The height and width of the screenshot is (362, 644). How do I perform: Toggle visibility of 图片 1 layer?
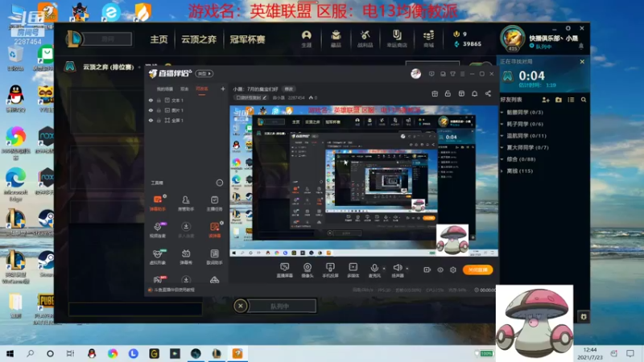151,110
